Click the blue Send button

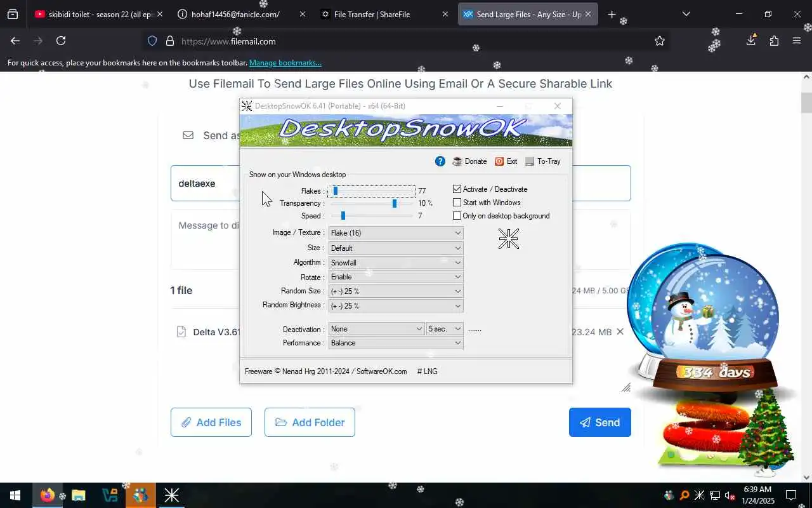(x=600, y=422)
